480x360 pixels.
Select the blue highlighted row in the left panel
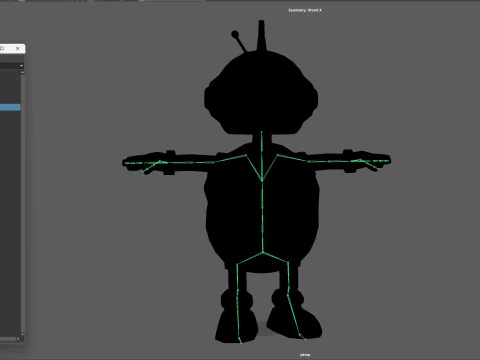pos(10,107)
